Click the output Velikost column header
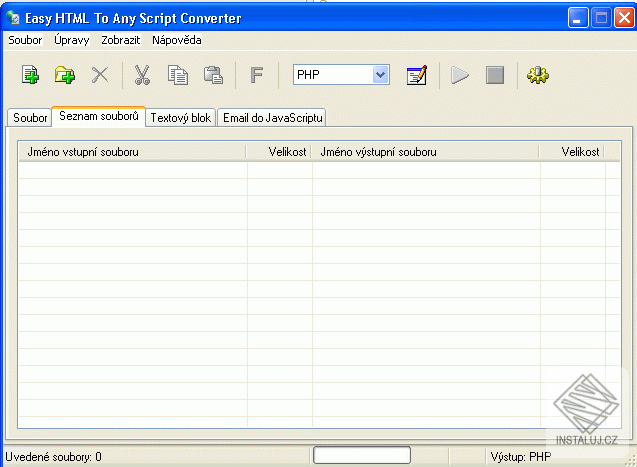637x467 pixels. point(572,152)
